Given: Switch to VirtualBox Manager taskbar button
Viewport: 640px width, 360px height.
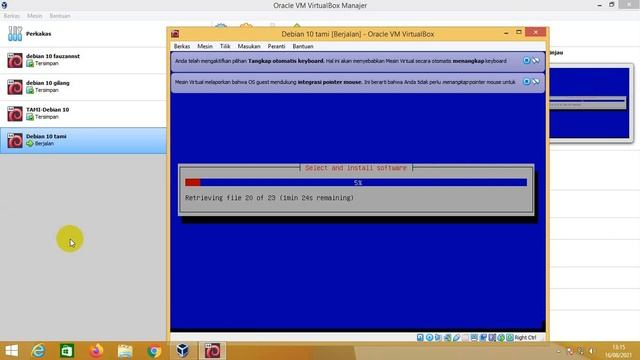Looking at the screenshot, I should [182, 351].
